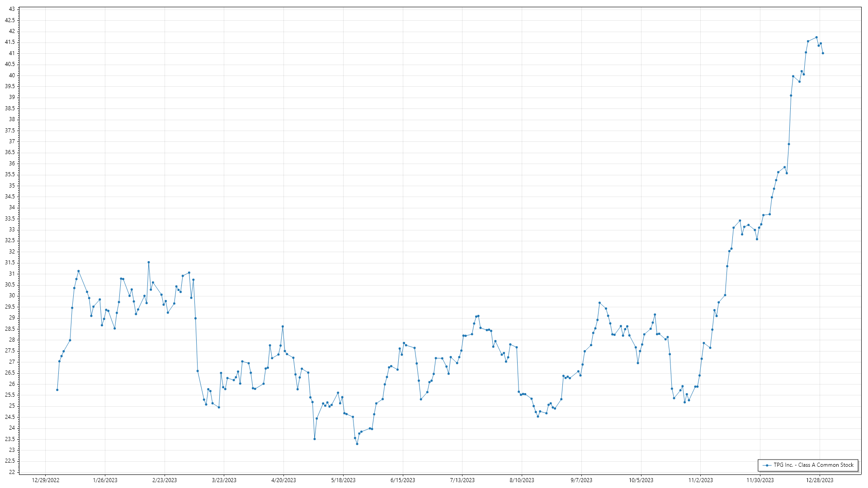Viewport: 868px width, 488px height.
Task: Click the last data point at 41
Action: coord(823,53)
